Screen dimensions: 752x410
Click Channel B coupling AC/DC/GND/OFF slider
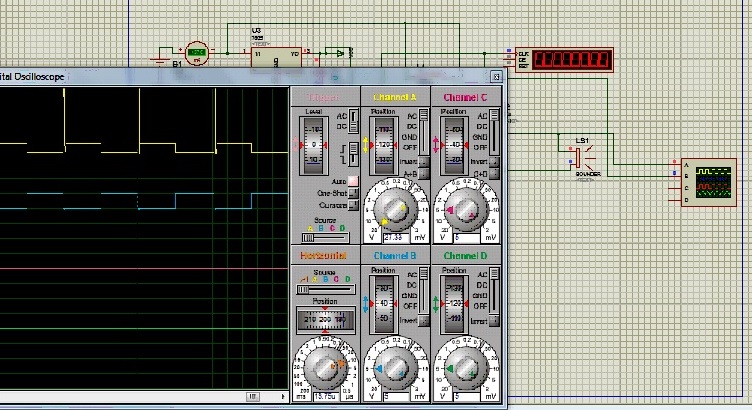tap(424, 290)
